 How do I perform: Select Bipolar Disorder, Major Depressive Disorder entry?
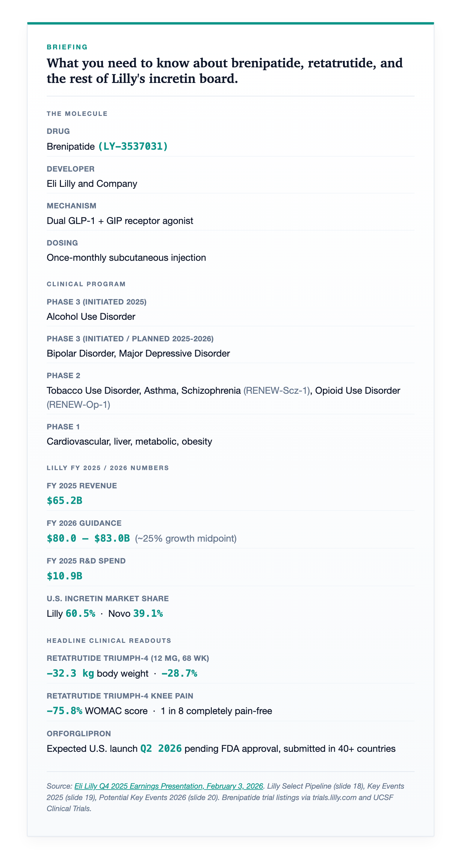[138, 353]
